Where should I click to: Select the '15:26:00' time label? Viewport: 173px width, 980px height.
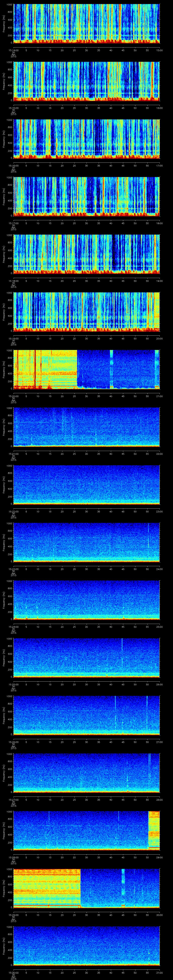pyautogui.click(x=13, y=742)
